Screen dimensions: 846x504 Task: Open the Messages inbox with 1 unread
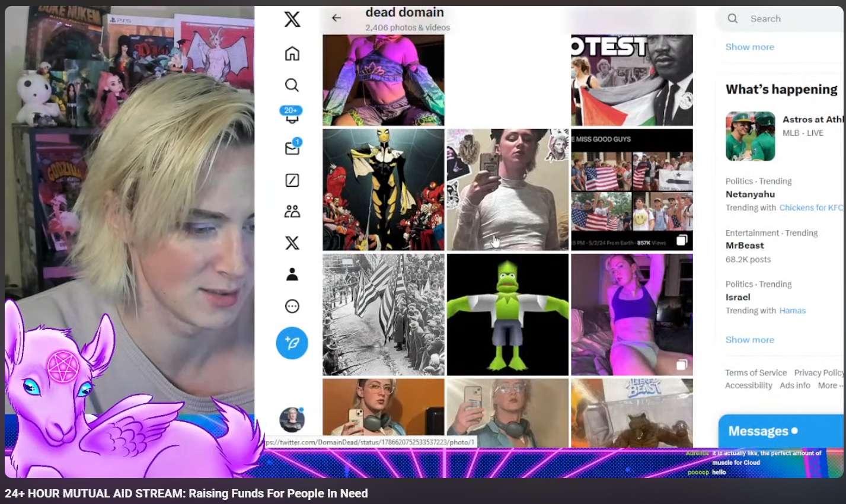pyautogui.click(x=292, y=148)
